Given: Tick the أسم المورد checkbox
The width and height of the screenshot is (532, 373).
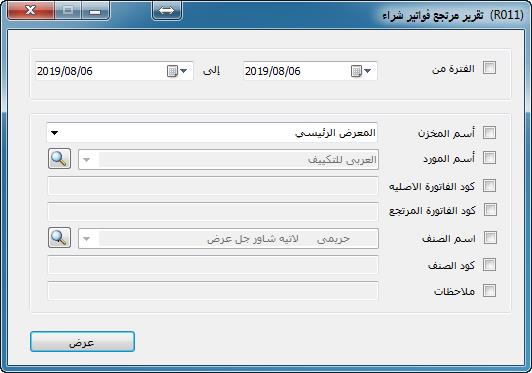Looking at the screenshot, I should click(x=489, y=158).
